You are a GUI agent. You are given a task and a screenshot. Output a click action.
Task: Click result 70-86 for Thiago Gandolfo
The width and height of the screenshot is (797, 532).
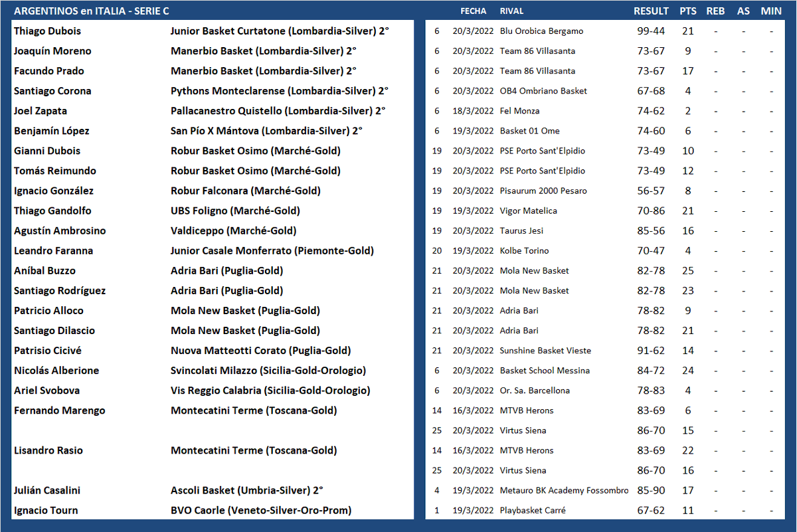(651, 211)
